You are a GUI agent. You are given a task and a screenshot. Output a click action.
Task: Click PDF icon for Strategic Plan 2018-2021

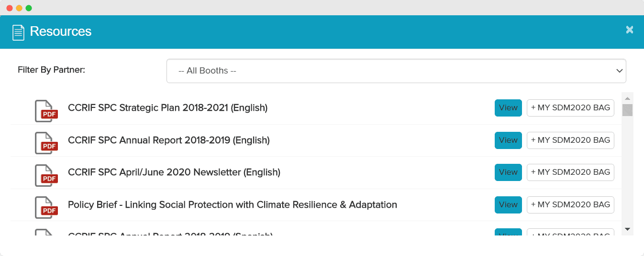tap(46, 111)
